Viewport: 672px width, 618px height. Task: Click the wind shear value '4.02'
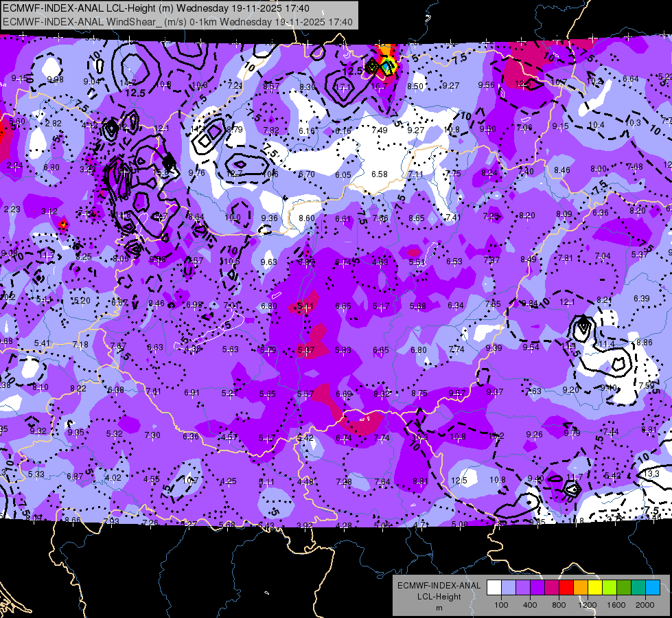tap(113, 477)
